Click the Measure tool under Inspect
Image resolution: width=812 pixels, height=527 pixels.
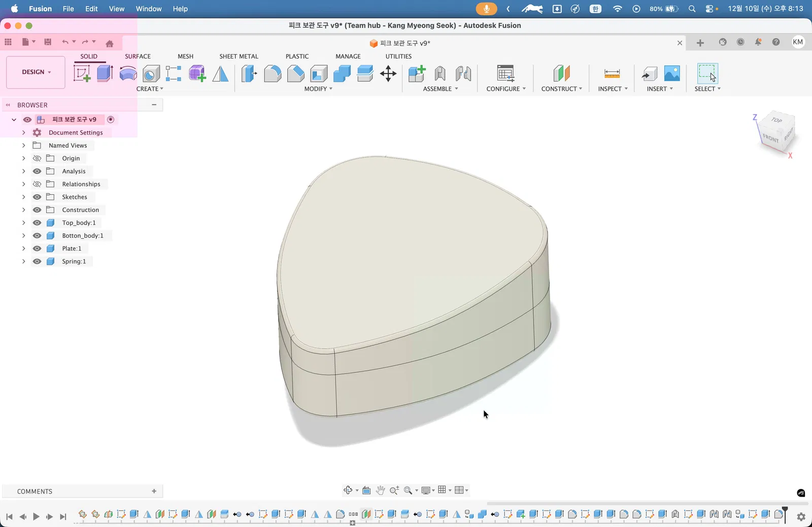[x=612, y=74]
